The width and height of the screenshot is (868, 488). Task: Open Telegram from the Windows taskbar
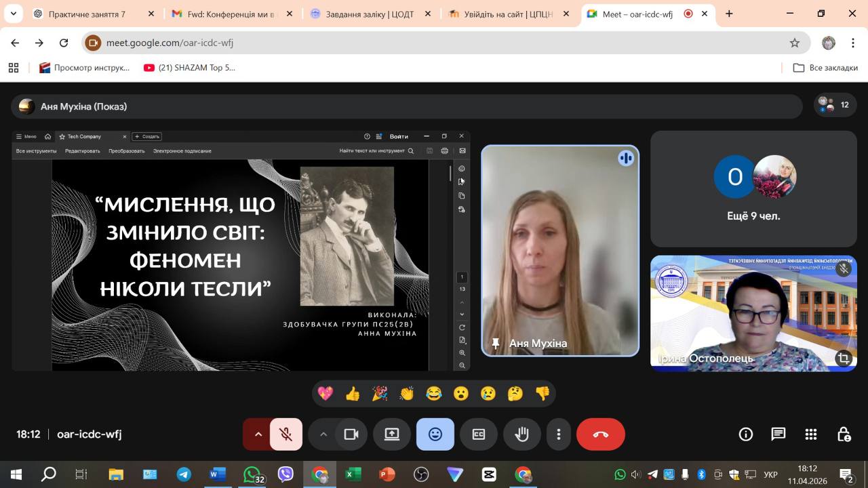(184, 474)
